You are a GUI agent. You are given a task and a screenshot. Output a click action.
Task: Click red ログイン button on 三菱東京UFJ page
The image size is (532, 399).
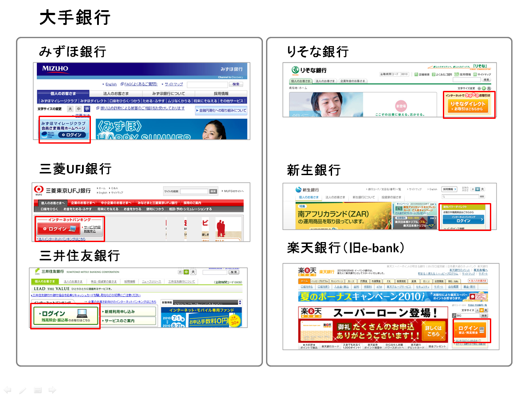coord(59,228)
